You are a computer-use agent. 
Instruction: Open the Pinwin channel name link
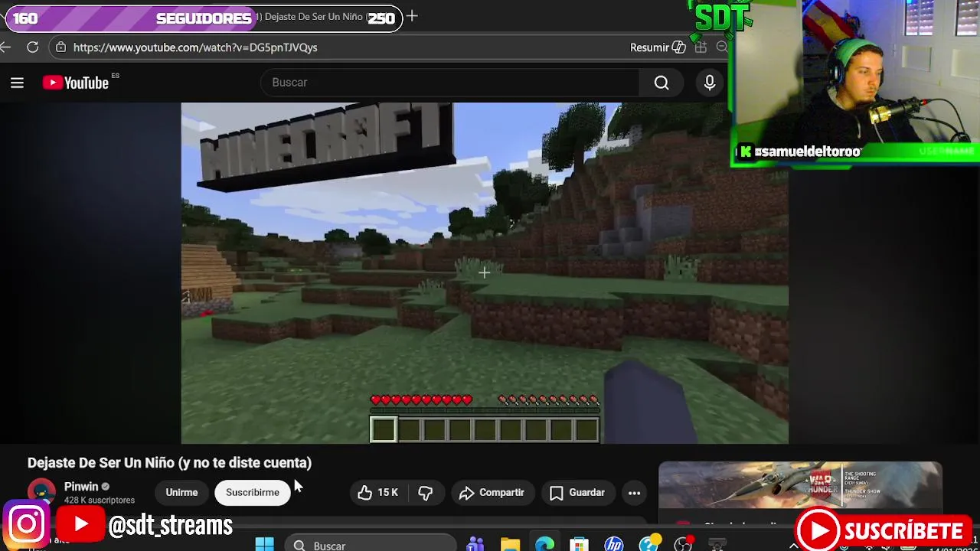click(x=81, y=487)
